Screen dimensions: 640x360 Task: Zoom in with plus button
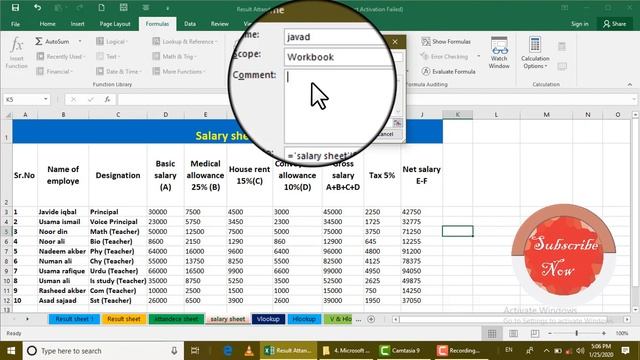tap(604, 333)
